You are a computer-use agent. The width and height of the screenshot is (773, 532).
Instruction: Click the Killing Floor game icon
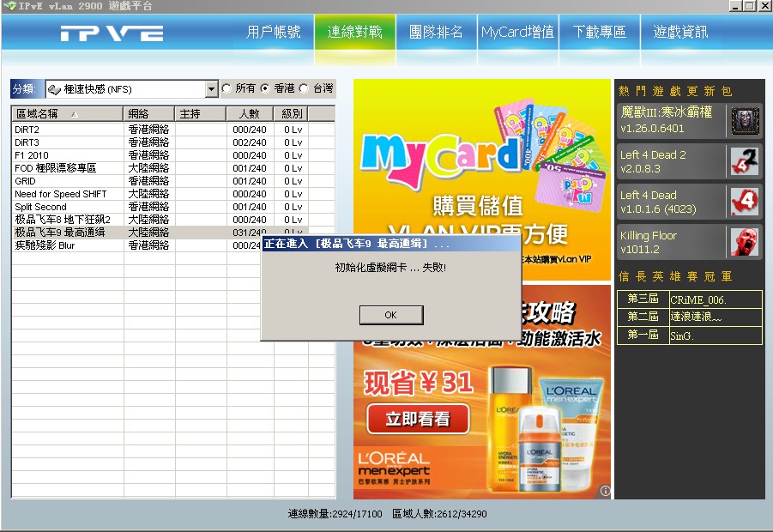pyautogui.click(x=745, y=242)
